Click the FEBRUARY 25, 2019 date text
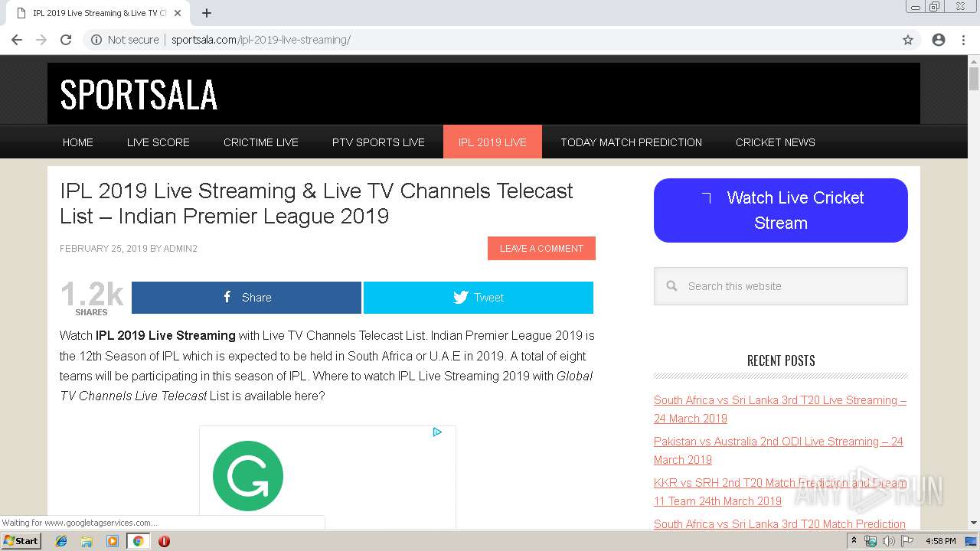The height and width of the screenshot is (551, 980). pos(103,249)
